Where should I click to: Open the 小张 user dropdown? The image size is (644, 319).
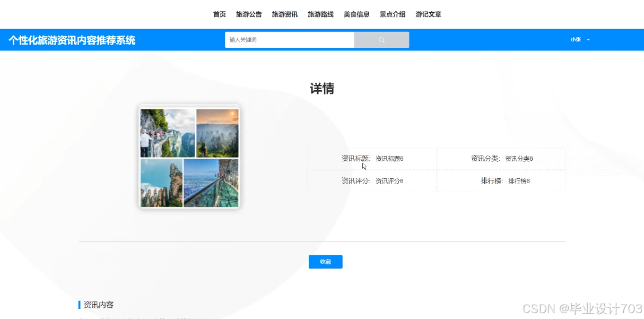pos(580,40)
